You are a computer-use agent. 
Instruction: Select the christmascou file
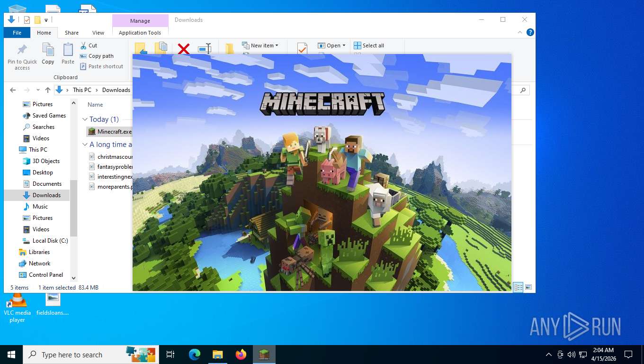[x=110, y=156]
